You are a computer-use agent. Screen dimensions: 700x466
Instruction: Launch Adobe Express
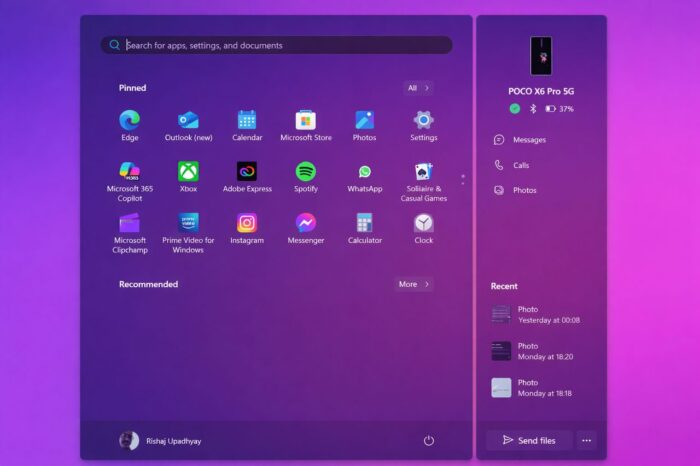[247, 177]
